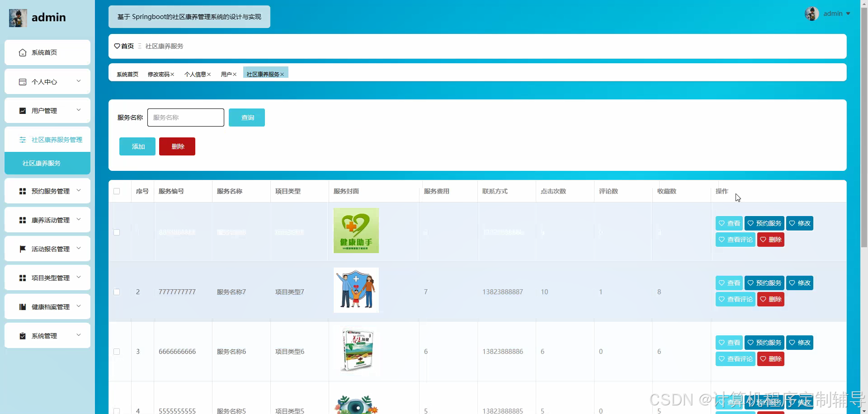
Task: Click the 查询 search button
Action: click(x=247, y=118)
